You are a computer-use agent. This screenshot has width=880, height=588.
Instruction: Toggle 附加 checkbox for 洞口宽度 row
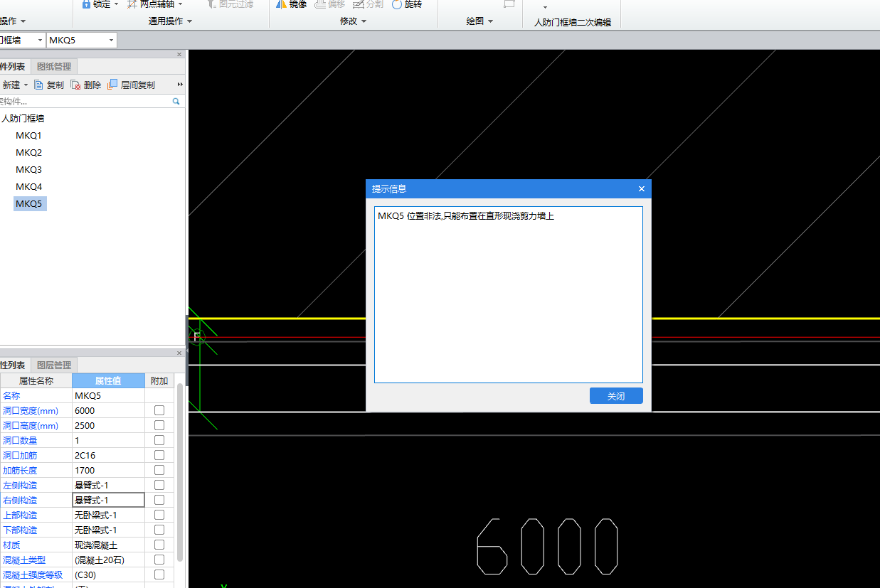(159, 410)
